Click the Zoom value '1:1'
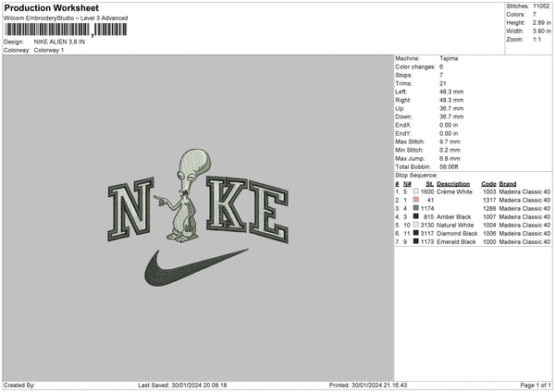555x392 pixels. (x=536, y=39)
